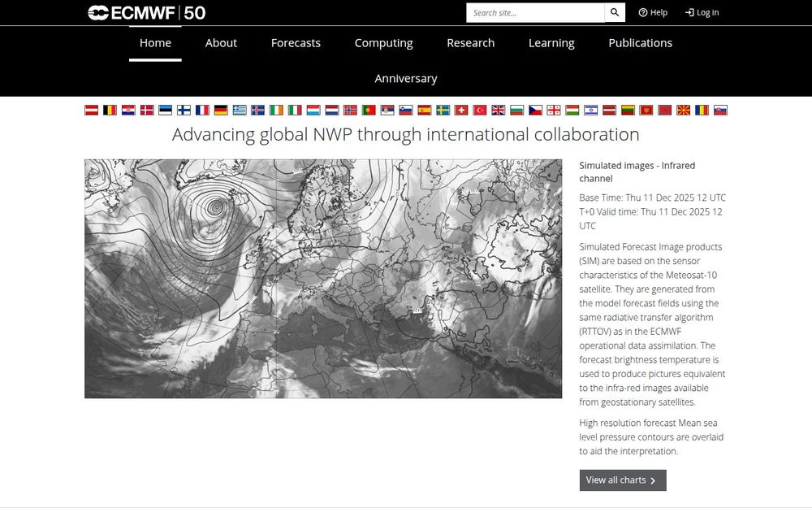Image resolution: width=812 pixels, height=508 pixels.
Task: Open the simulated infrared satellite chart image
Action: pyautogui.click(x=323, y=279)
